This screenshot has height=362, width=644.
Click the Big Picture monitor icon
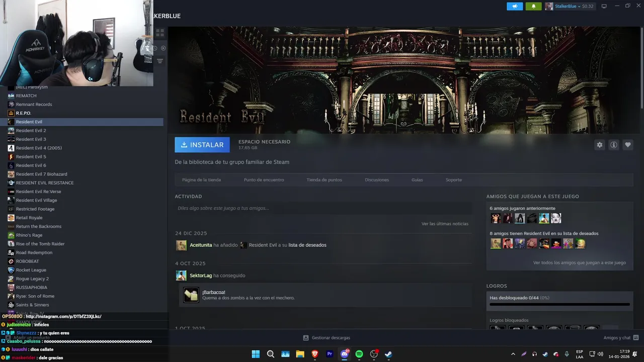pos(604,6)
